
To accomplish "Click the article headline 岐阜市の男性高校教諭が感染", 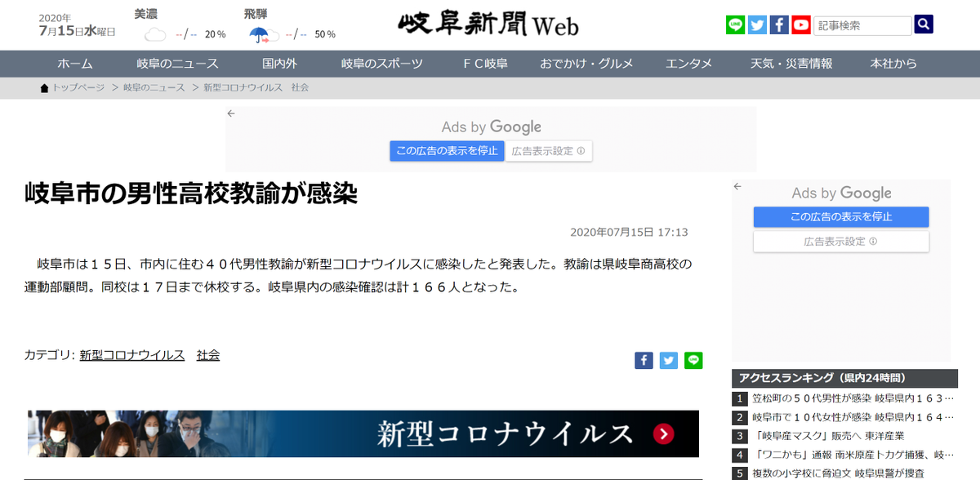I will (191, 193).
